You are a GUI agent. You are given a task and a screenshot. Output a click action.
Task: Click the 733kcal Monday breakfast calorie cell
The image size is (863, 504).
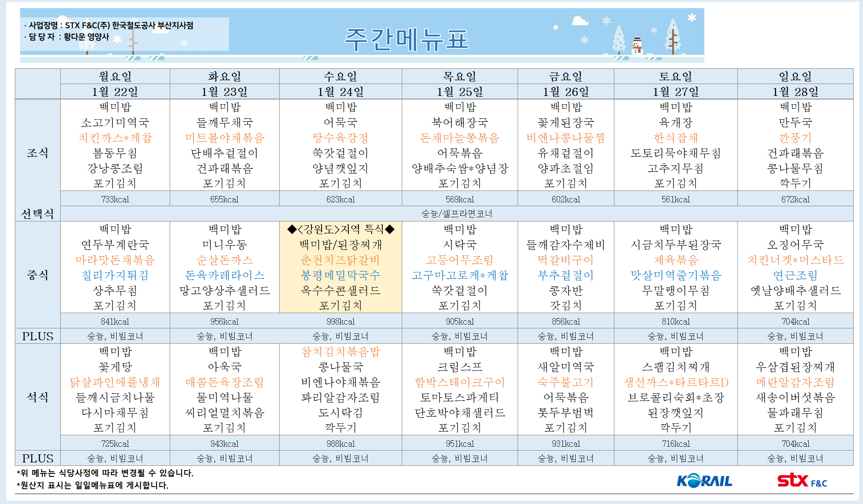(x=115, y=199)
